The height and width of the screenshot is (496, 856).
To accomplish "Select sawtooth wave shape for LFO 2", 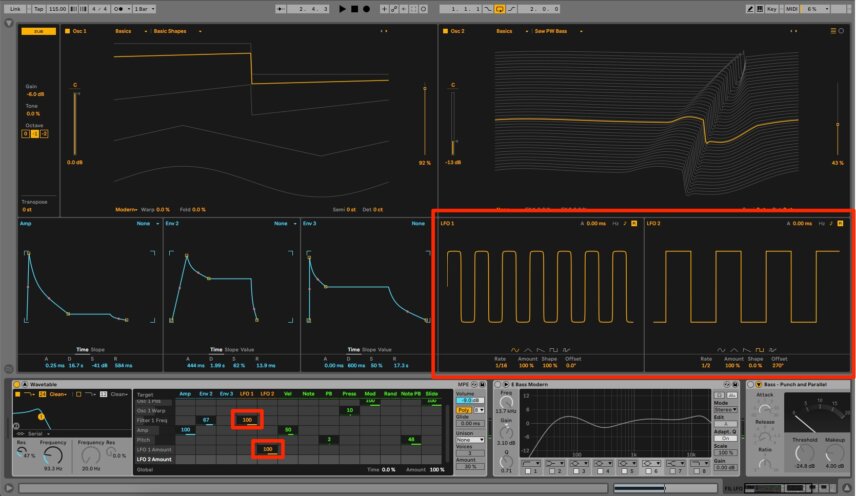I will [x=747, y=350].
